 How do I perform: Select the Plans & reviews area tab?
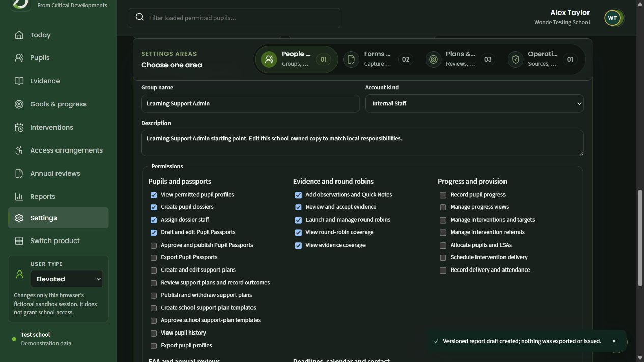460,59
